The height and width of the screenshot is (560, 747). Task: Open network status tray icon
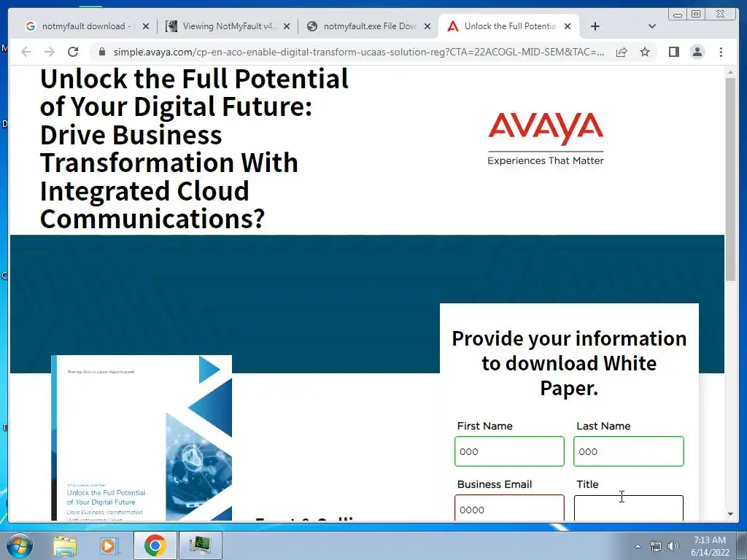coord(656,546)
